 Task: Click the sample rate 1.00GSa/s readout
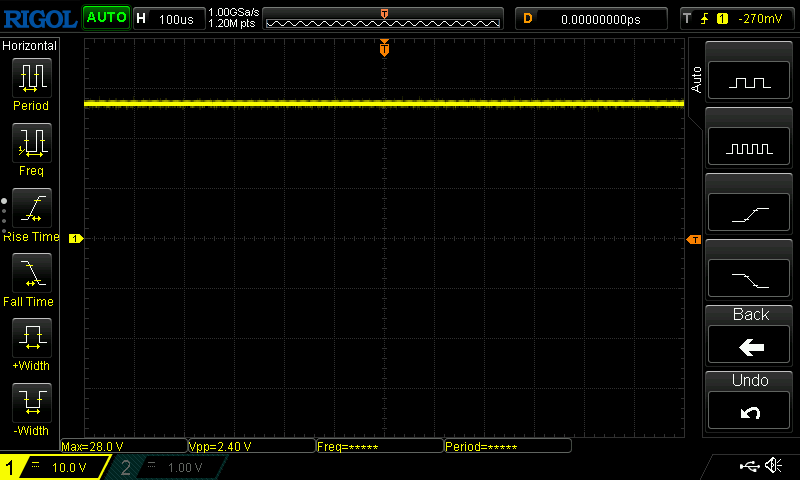234,12
